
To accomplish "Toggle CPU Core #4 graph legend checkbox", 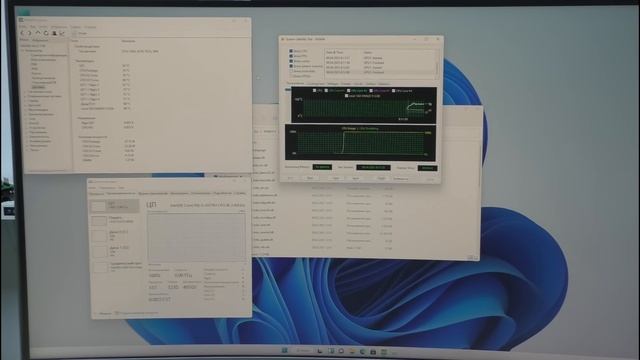I will [394, 90].
